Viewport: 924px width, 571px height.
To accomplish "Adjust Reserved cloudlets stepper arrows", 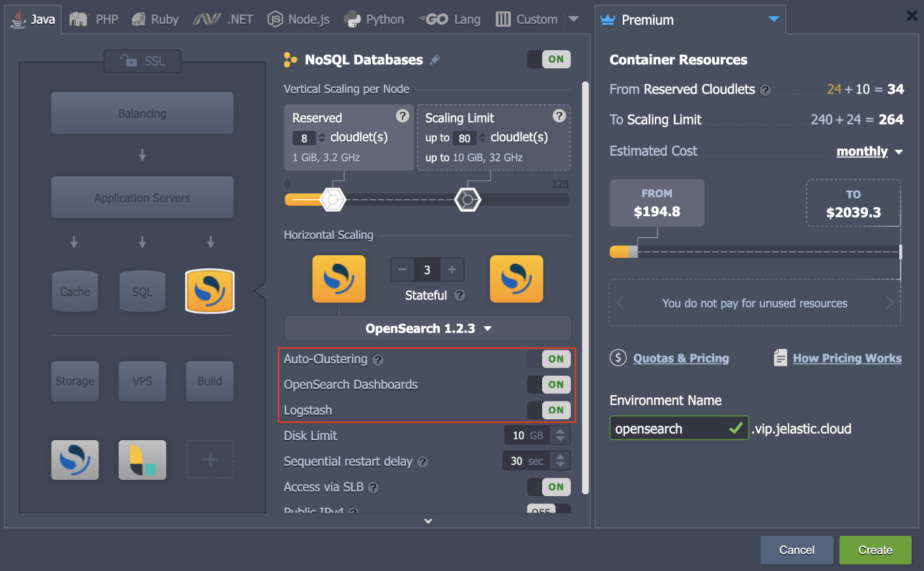I will (321, 138).
